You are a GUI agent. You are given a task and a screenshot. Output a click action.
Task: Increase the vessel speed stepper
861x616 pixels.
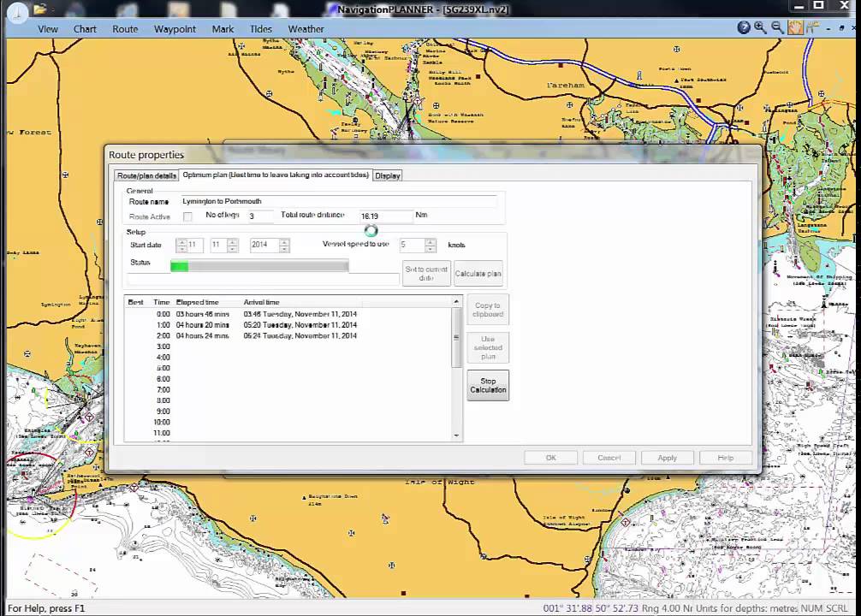click(430, 242)
